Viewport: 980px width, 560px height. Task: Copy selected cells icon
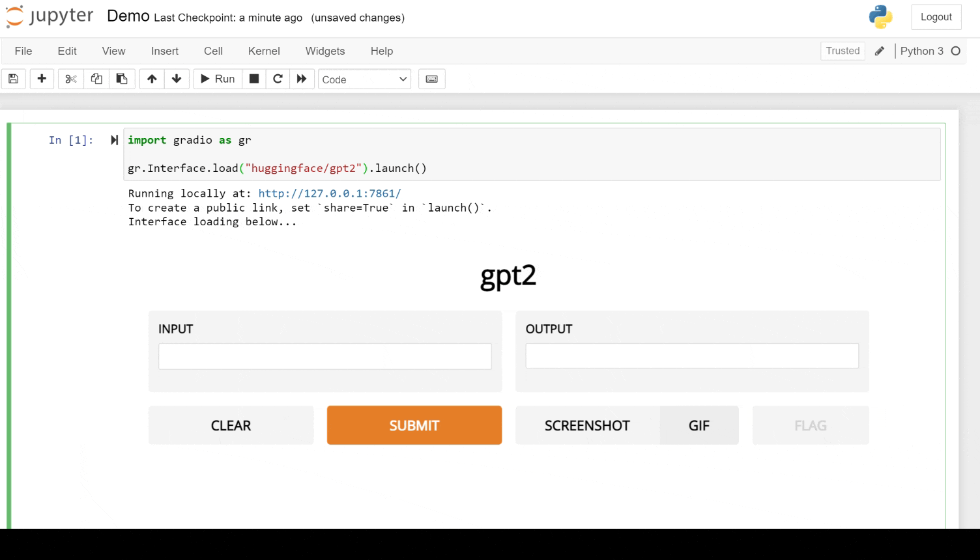pos(96,79)
